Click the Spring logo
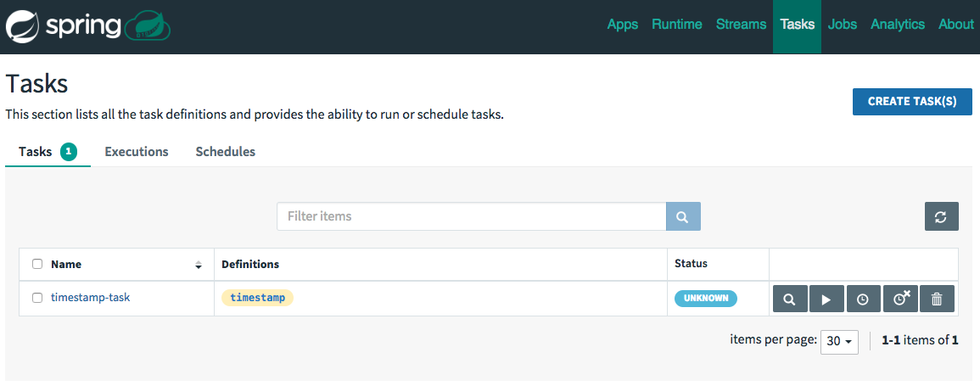Viewport: 980px width, 386px height. pyautogui.click(x=88, y=26)
